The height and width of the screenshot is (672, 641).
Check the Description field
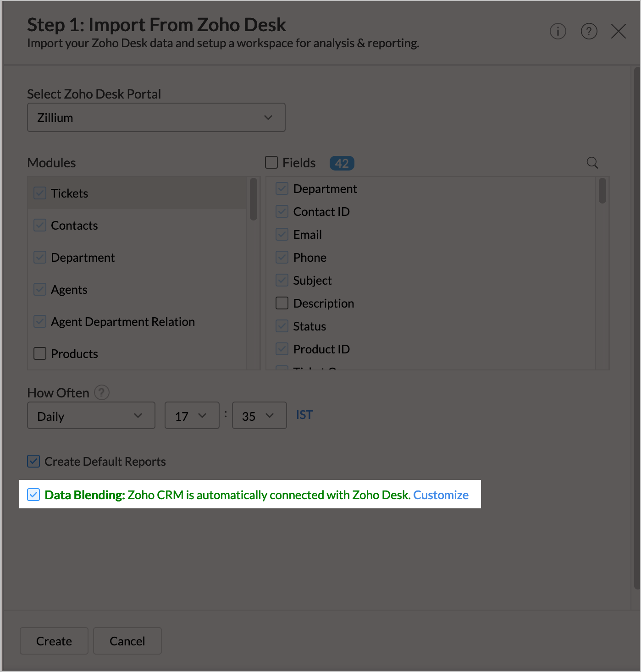pos(282,303)
